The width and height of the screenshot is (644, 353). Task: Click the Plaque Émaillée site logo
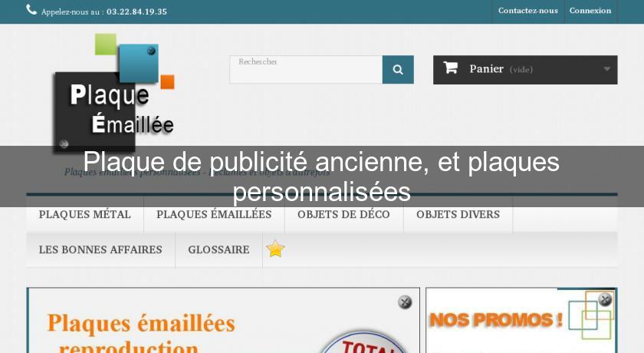pos(114,92)
